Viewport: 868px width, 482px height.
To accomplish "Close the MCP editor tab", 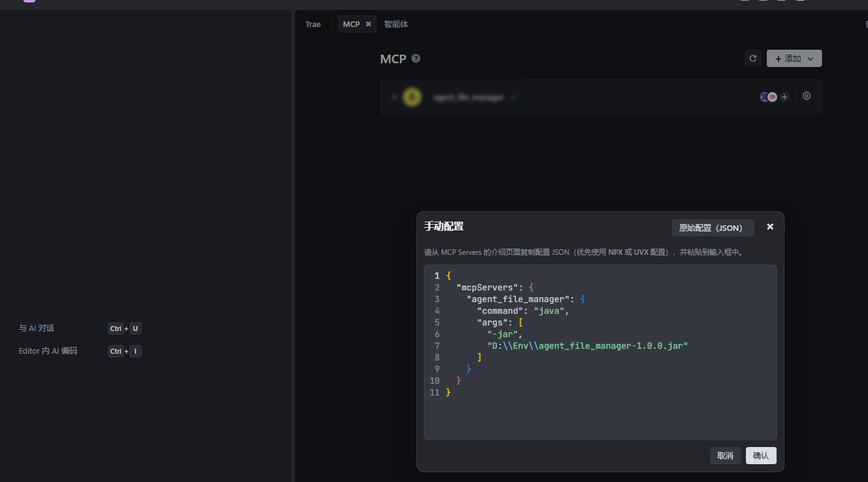I will [367, 24].
